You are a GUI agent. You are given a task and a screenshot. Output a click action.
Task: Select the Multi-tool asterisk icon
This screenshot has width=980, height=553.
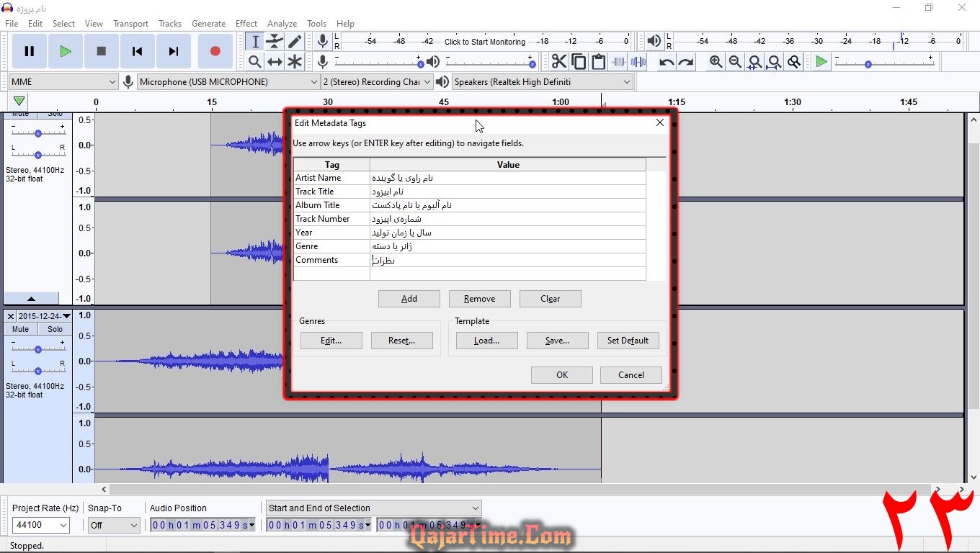click(295, 62)
